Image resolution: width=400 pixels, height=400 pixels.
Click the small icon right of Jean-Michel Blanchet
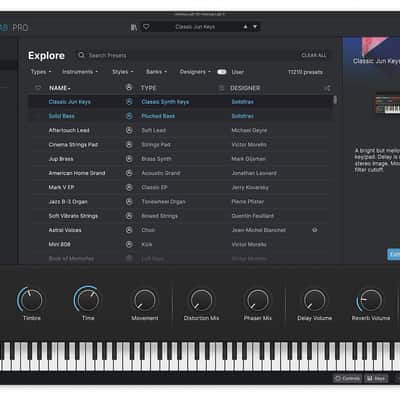coord(315,230)
